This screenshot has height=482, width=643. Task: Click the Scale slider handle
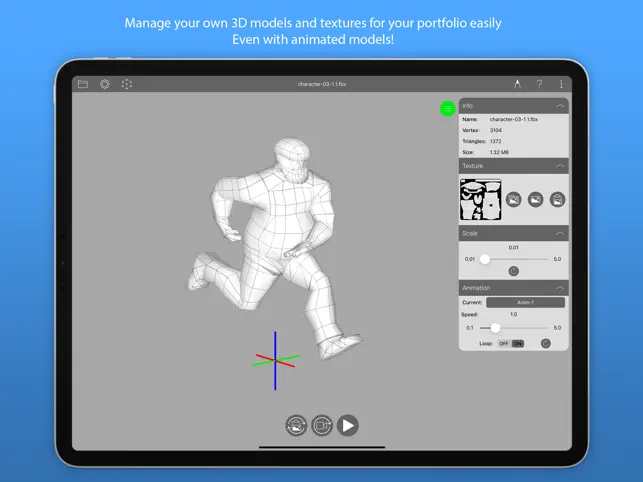tap(485, 259)
